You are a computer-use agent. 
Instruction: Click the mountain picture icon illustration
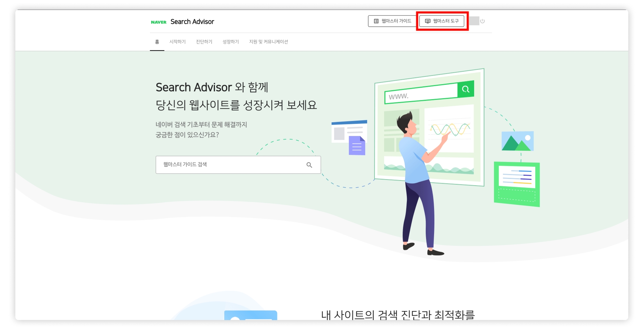518,141
